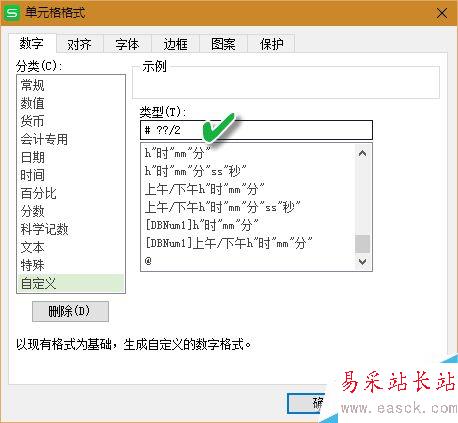
Task: Select the highlighted 自定义 category
Action: coord(71,283)
